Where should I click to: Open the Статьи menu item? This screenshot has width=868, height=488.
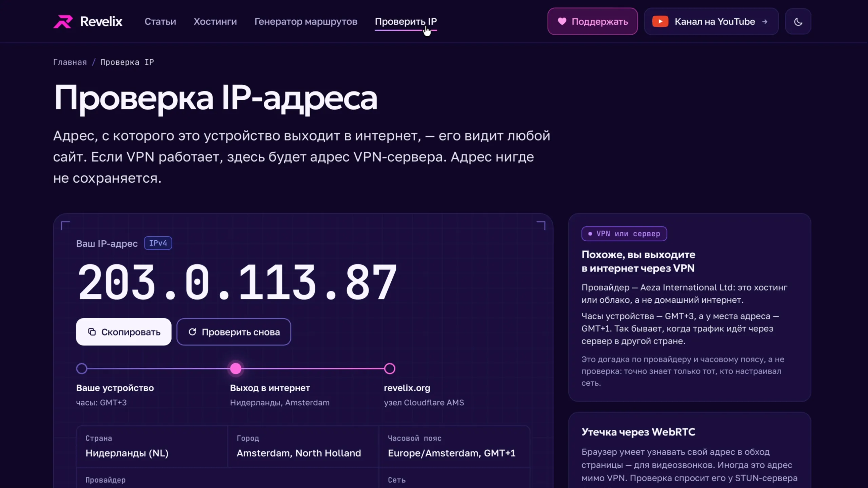click(x=160, y=21)
